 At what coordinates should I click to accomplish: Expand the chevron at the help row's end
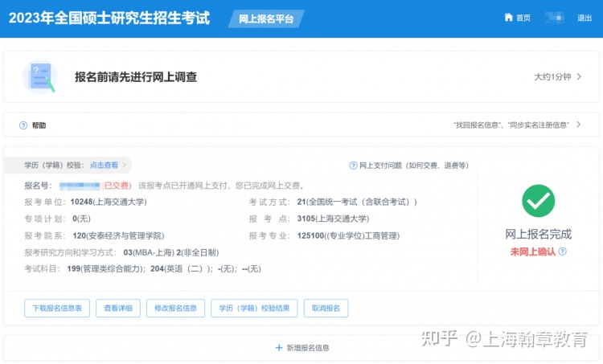click(579, 125)
